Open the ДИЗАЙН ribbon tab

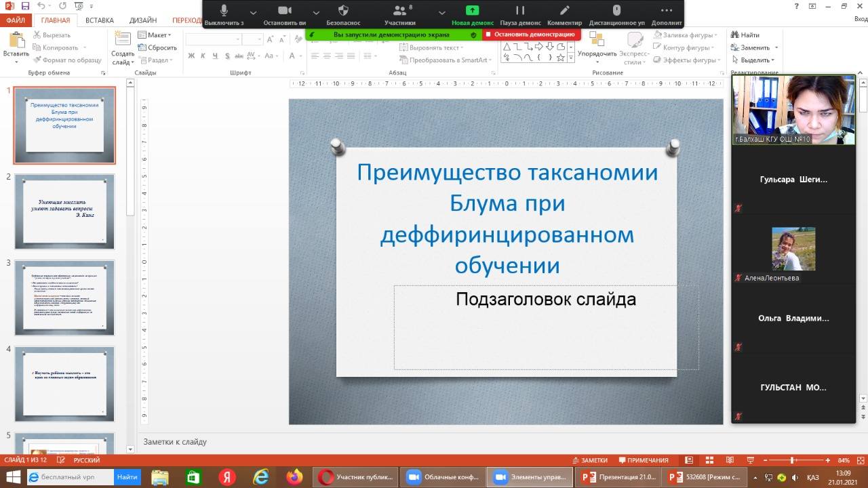point(143,20)
